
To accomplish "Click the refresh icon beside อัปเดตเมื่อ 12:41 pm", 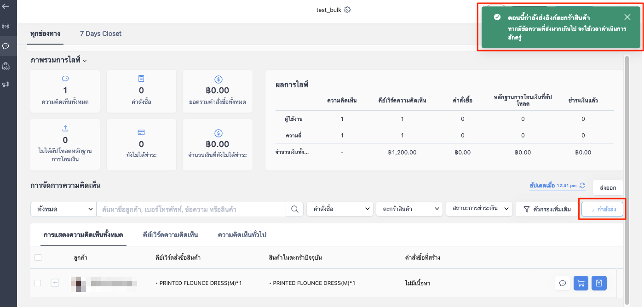I will click(582, 186).
